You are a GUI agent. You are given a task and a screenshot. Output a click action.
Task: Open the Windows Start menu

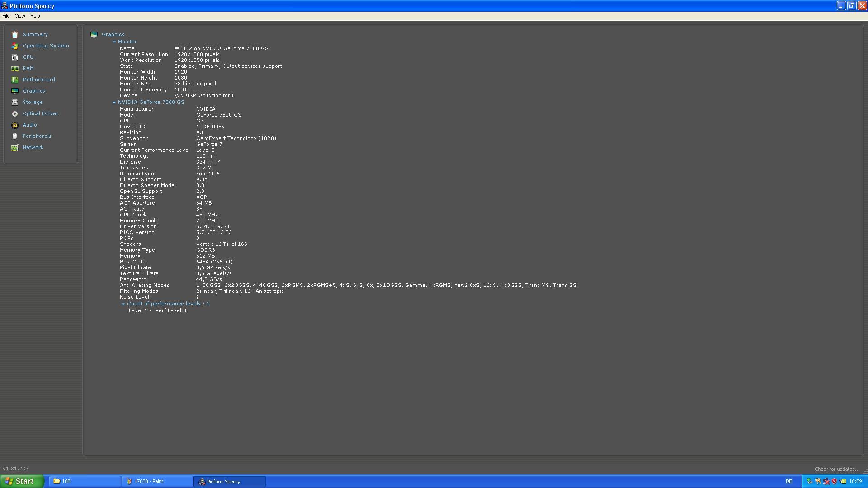[22, 481]
